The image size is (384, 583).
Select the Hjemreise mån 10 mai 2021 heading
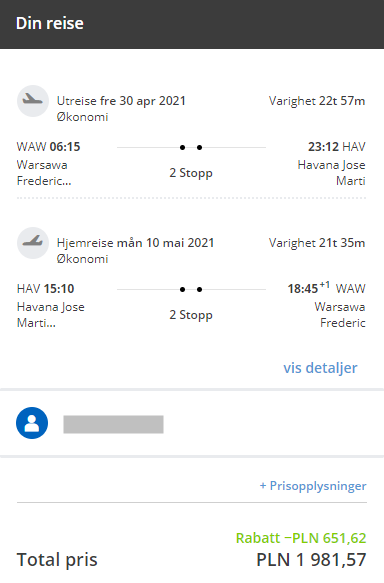pyautogui.click(x=135, y=243)
